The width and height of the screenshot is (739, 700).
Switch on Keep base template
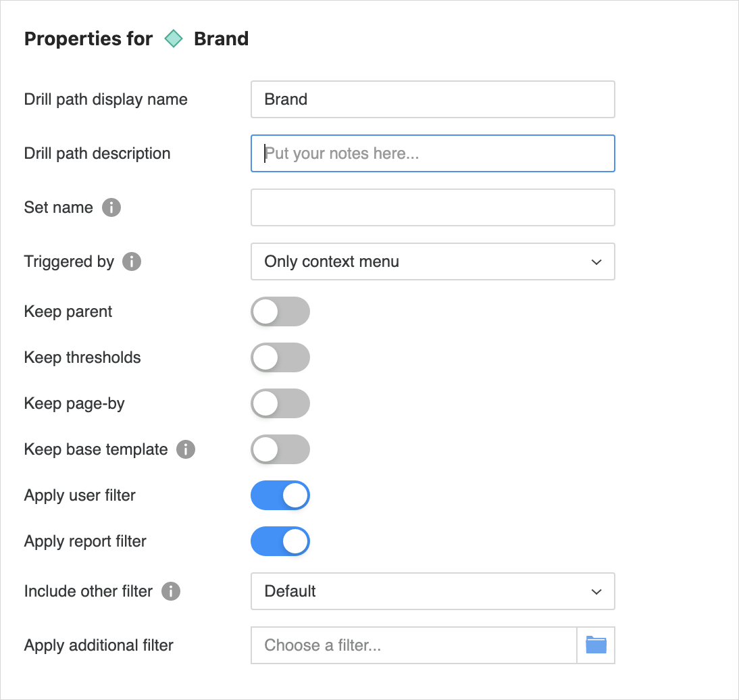280,449
